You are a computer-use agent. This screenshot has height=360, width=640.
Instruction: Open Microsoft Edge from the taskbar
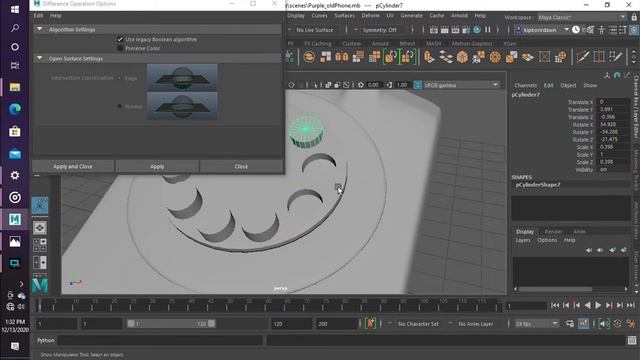pyautogui.click(x=15, y=109)
